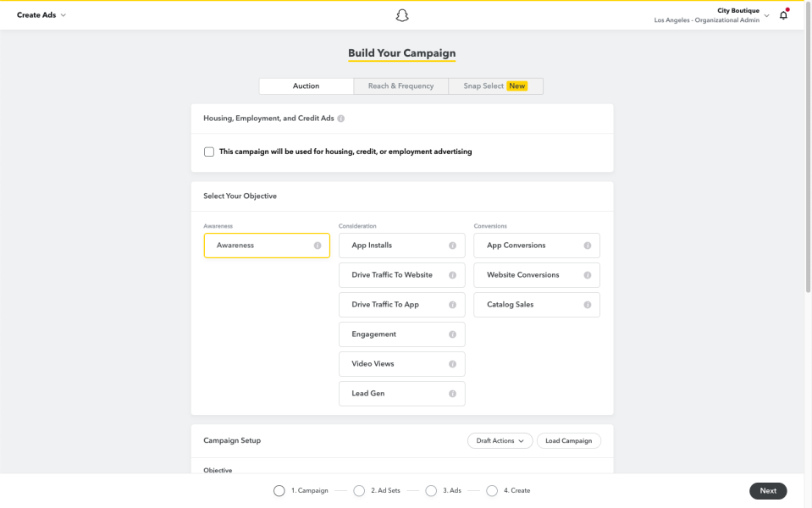The image size is (812, 508).
Task: Click the Next button
Action: (x=768, y=491)
